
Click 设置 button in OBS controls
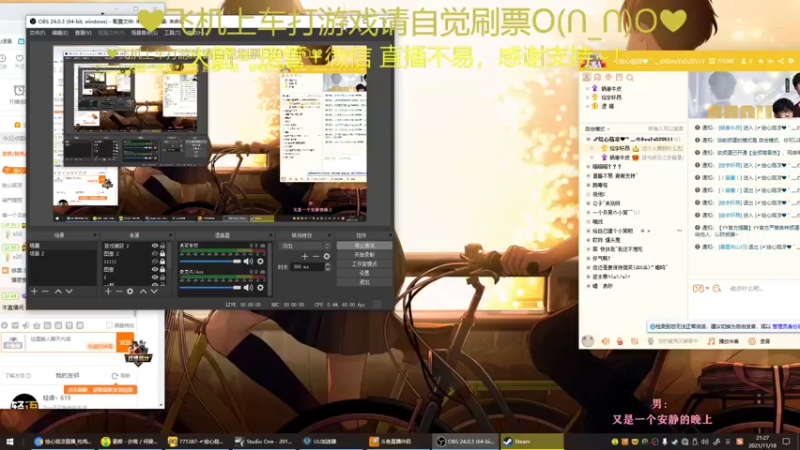364,273
